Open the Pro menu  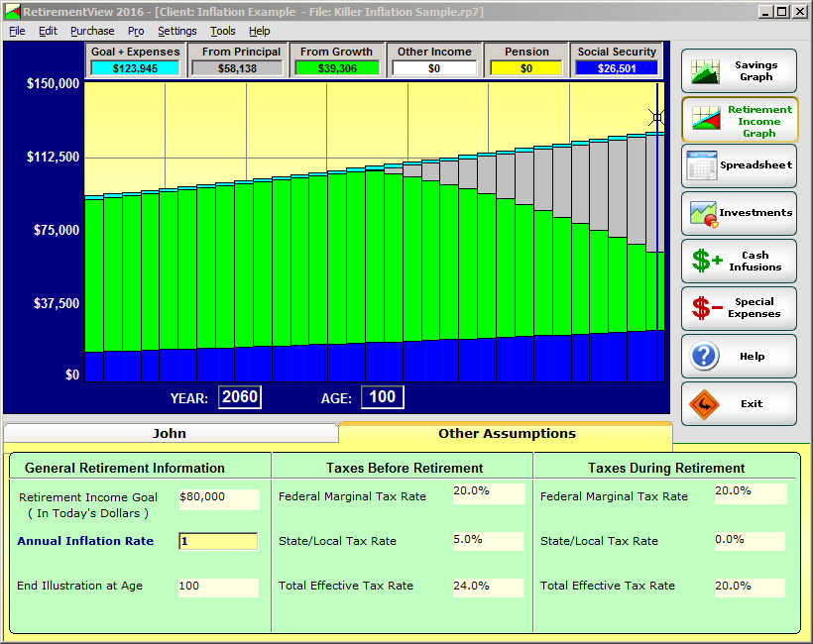pos(136,31)
